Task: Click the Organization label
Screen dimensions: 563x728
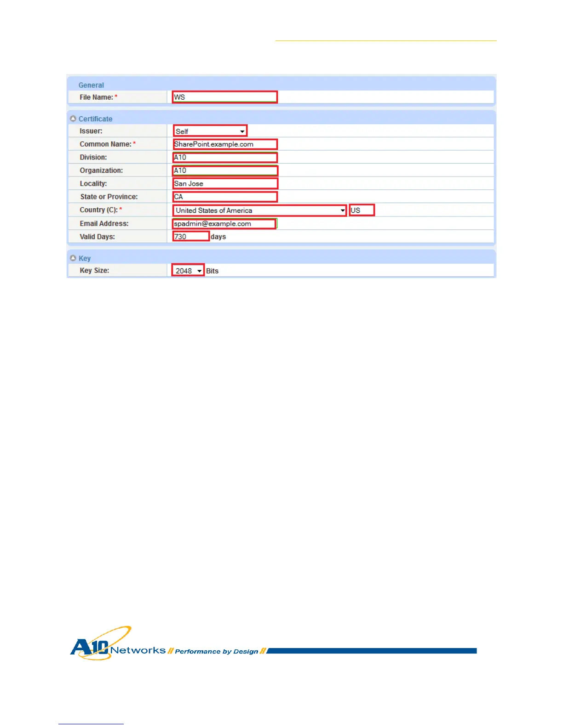Action: (x=101, y=170)
